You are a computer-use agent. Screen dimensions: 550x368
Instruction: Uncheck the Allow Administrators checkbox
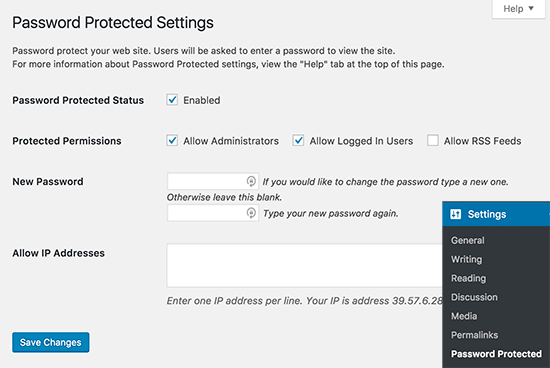(x=172, y=141)
